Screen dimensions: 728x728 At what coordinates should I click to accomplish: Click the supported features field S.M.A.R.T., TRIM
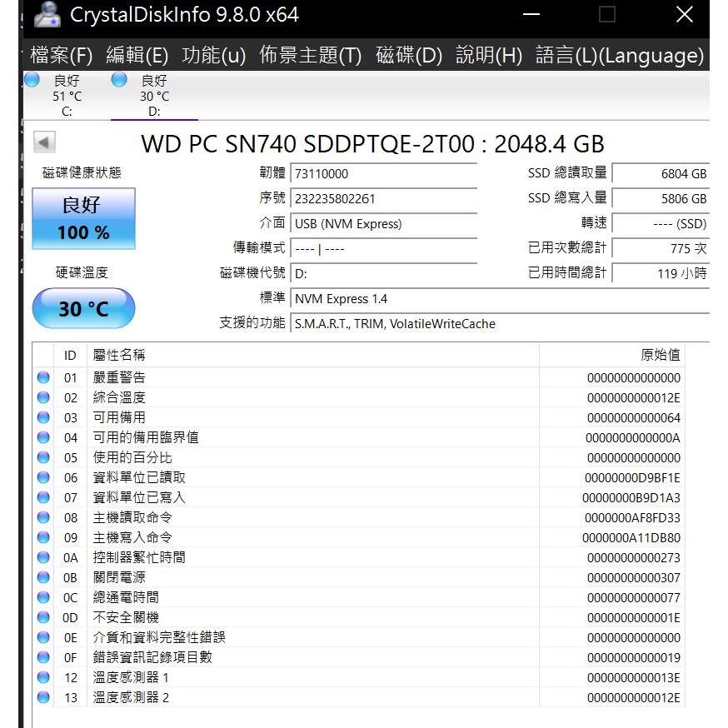(x=500, y=324)
